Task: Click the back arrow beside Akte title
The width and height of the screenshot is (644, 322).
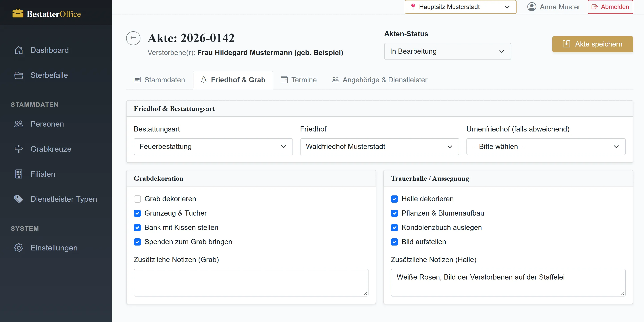Action: tap(133, 38)
